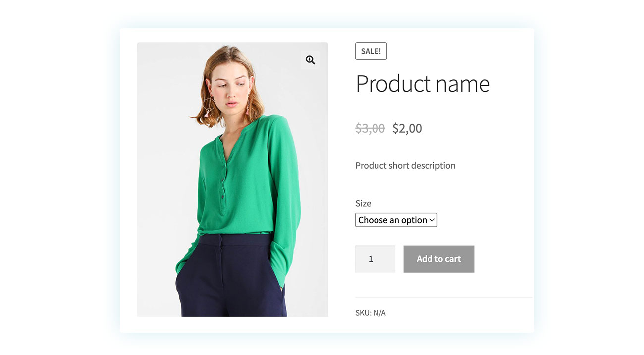Image resolution: width=644 pixels, height=355 pixels.
Task: Click the Product name heading
Action: [x=423, y=83]
